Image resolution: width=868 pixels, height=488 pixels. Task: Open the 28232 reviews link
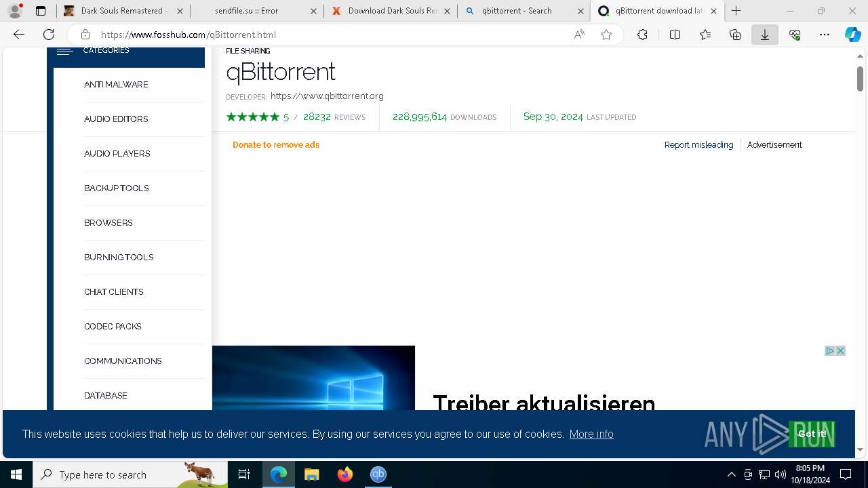[x=334, y=117]
